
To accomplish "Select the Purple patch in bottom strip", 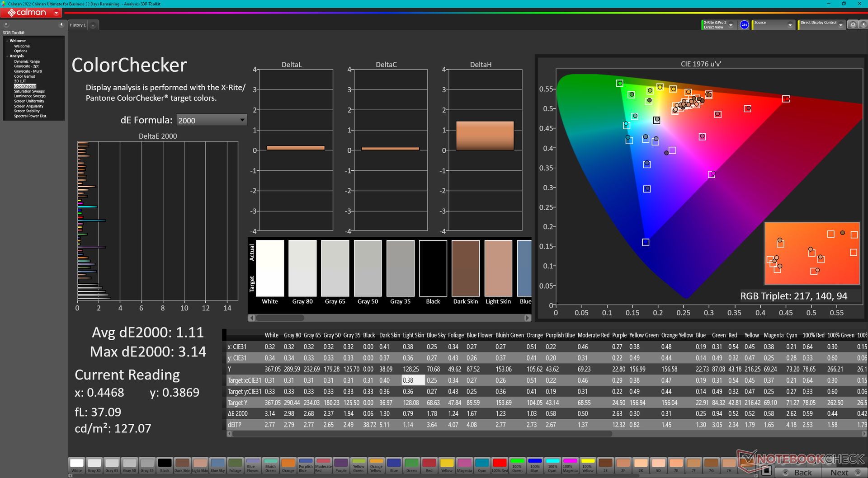I will tap(341, 465).
